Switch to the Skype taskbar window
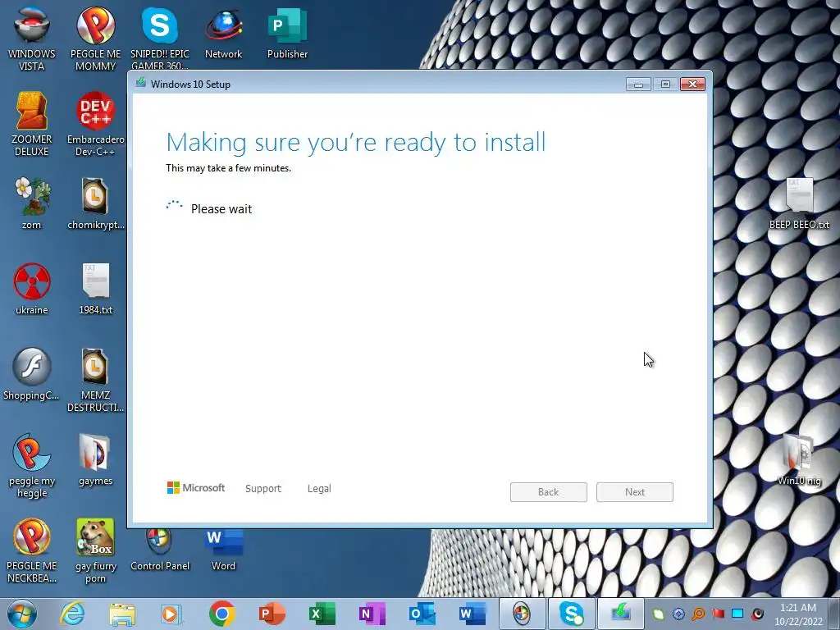Screen dimensions: 840x630 coord(572,614)
